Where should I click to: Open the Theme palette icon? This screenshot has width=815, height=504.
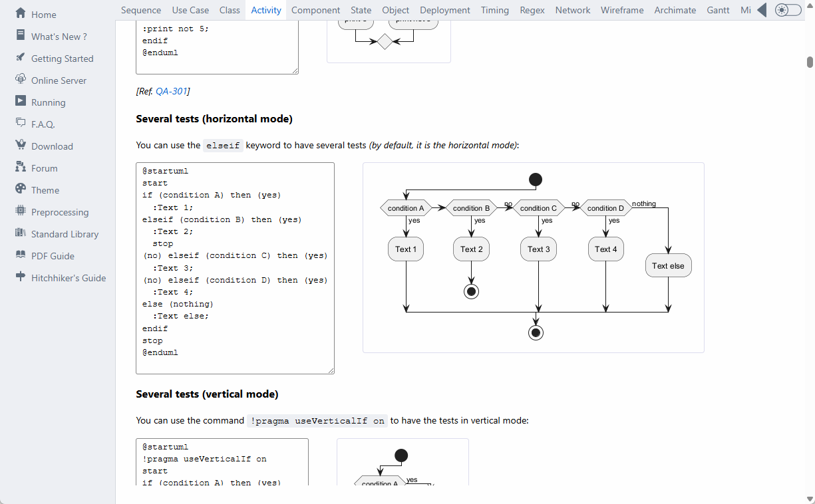(x=20, y=189)
